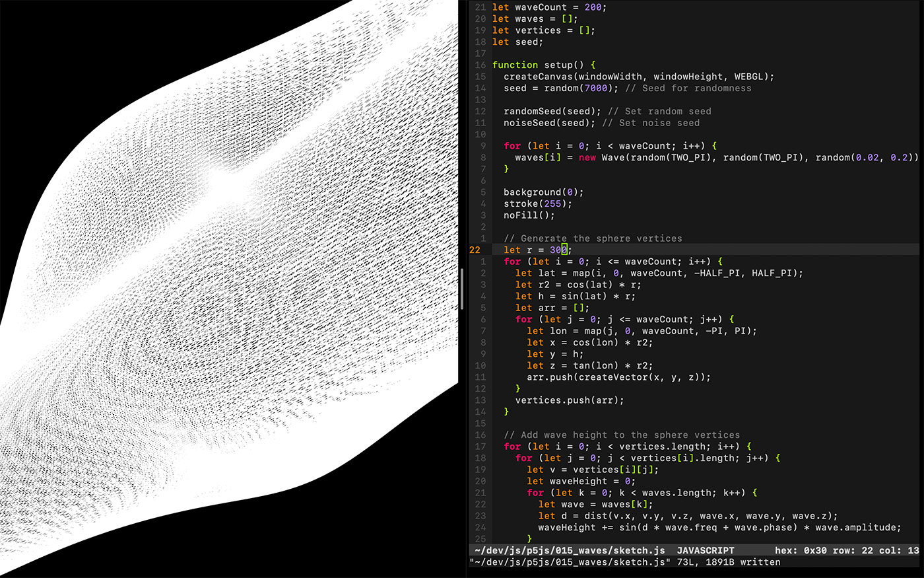Viewport: 924px width, 578px height.
Task: Click the arr.push(createVector line
Action: click(619, 377)
